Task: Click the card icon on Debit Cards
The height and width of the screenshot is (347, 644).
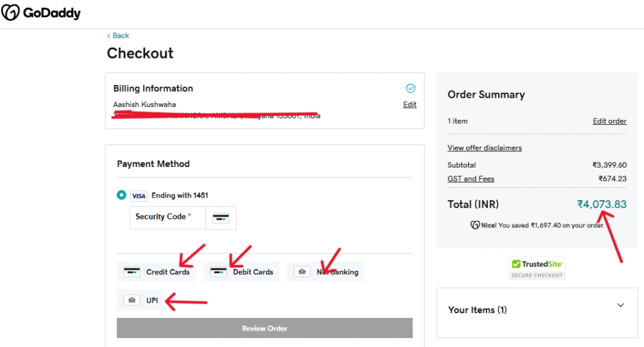Action: click(x=218, y=272)
